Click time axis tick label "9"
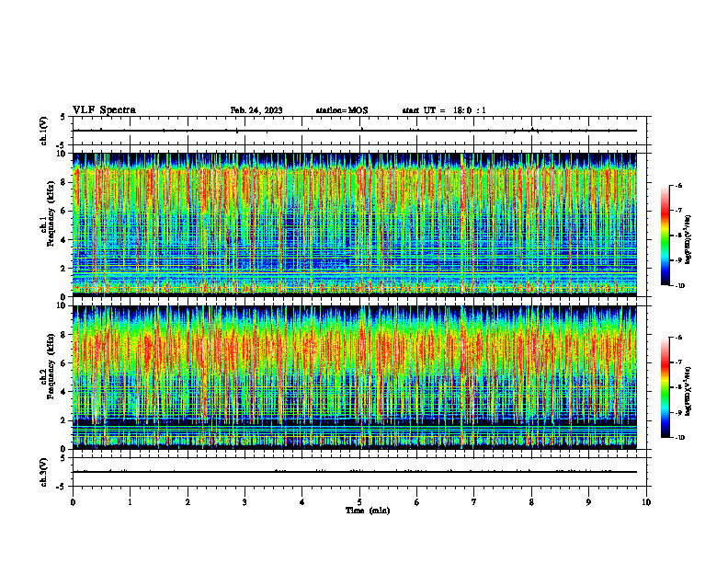Image resolution: width=728 pixels, height=563 pixels. (x=588, y=502)
